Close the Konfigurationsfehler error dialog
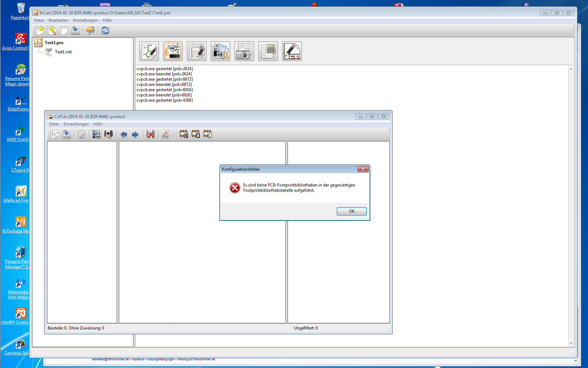 (x=363, y=169)
